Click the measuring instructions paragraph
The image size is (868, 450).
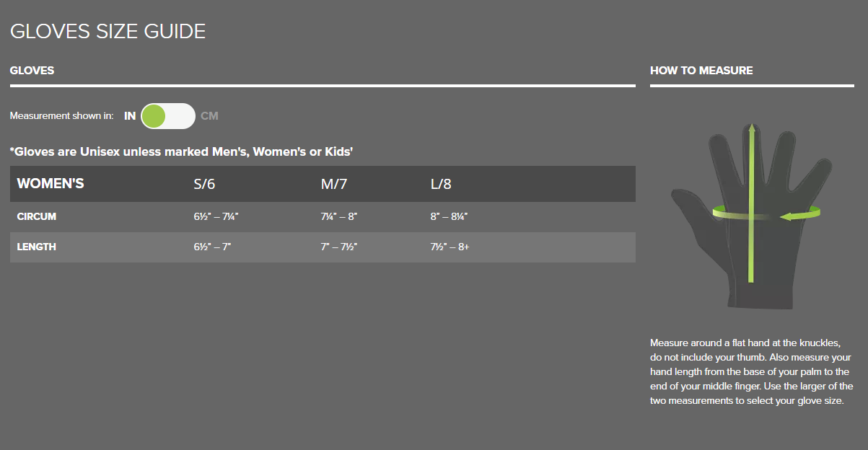750,371
